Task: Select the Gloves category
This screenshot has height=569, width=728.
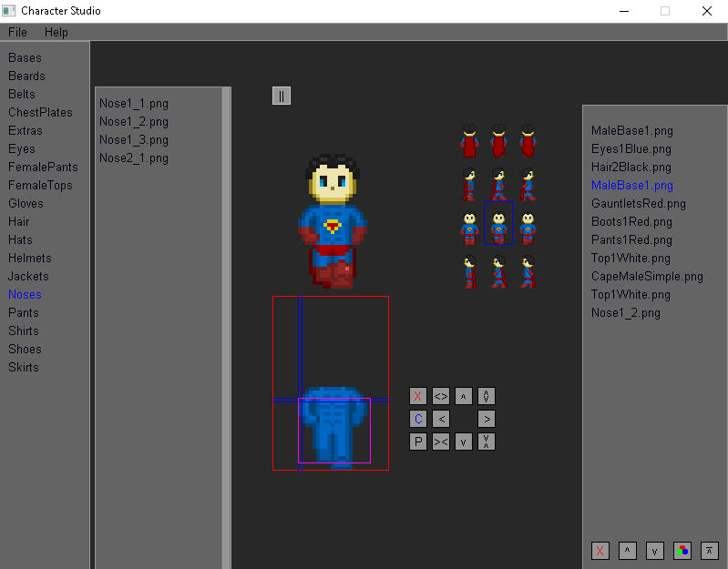Action: tap(26, 203)
